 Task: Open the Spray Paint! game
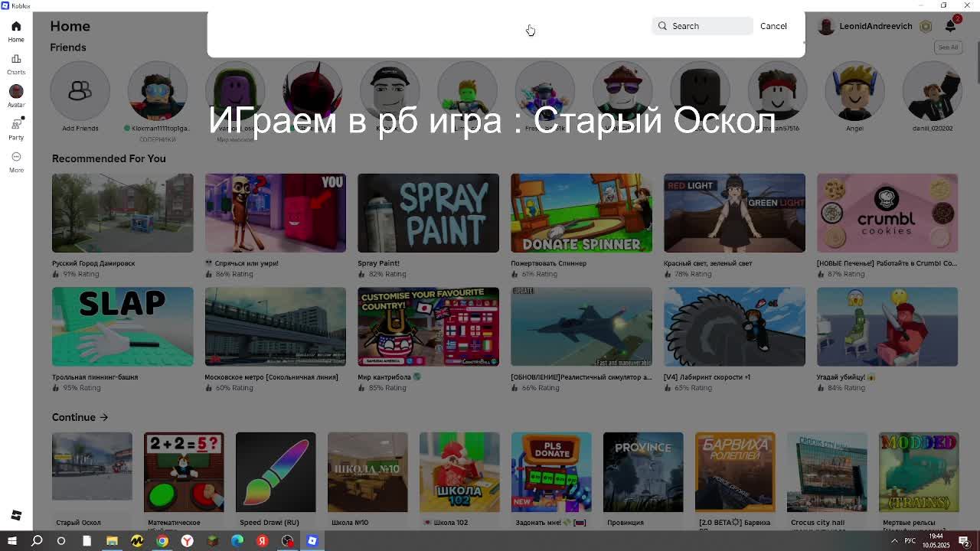coord(428,213)
